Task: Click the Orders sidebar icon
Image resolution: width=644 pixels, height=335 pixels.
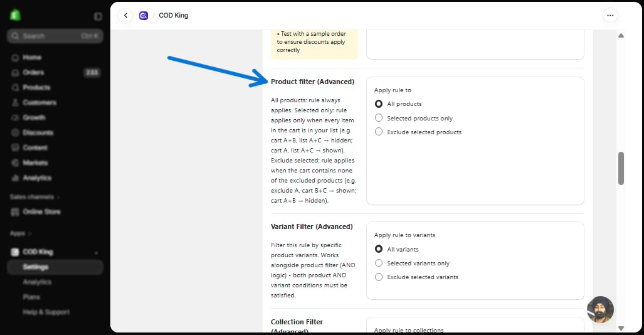Action: pyautogui.click(x=15, y=73)
